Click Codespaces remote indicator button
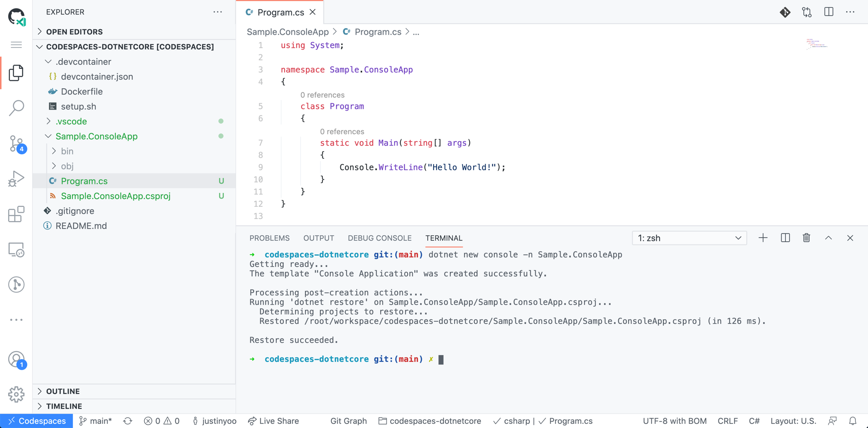The image size is (868, 428). coord(36,421)
